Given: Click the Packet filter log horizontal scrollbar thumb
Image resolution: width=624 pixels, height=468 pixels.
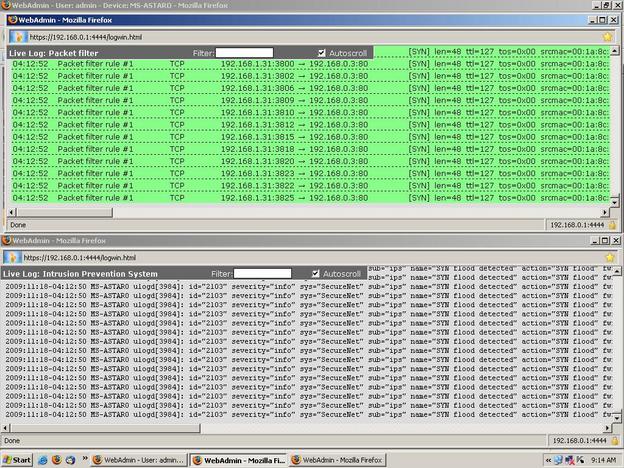Looking at the screenshot, I should pos(64,213).
